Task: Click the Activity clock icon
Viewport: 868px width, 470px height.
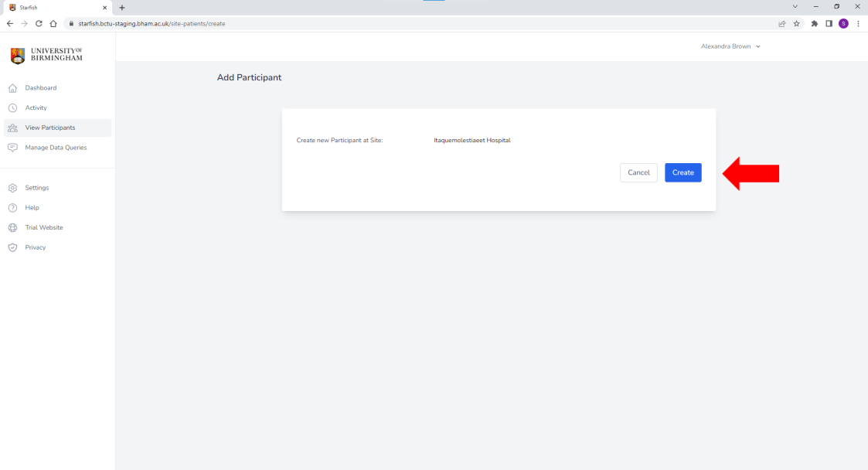Action: pyautogui.click(x=12, y=108)
